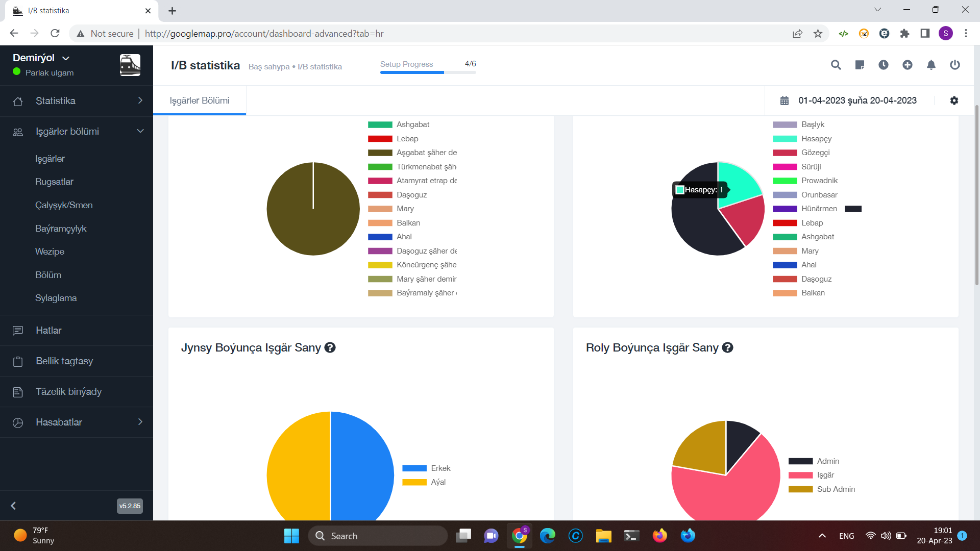Open the settings gear beside date range
The width and height of the screenshot is (980, 551).
click(954, 101)
